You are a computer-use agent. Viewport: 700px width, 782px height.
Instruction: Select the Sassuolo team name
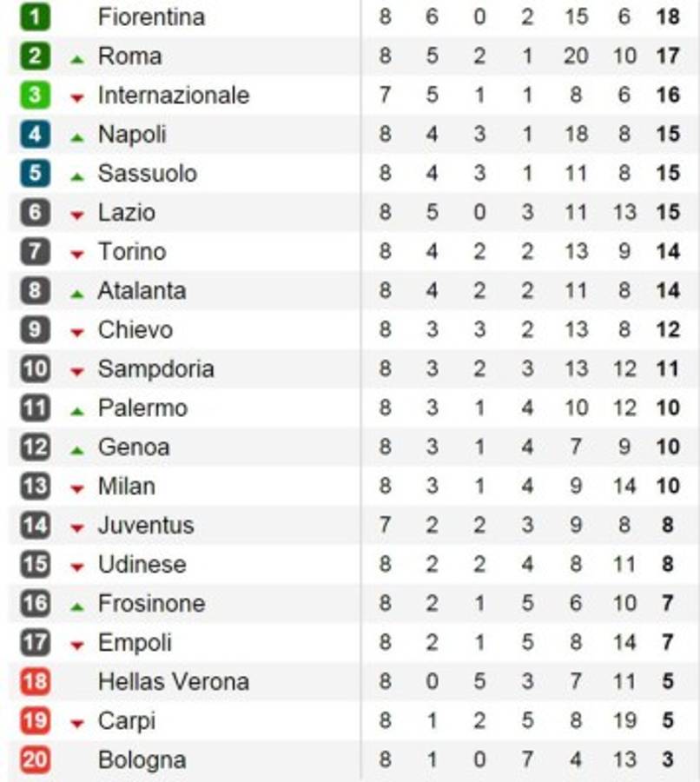(147, 173)
